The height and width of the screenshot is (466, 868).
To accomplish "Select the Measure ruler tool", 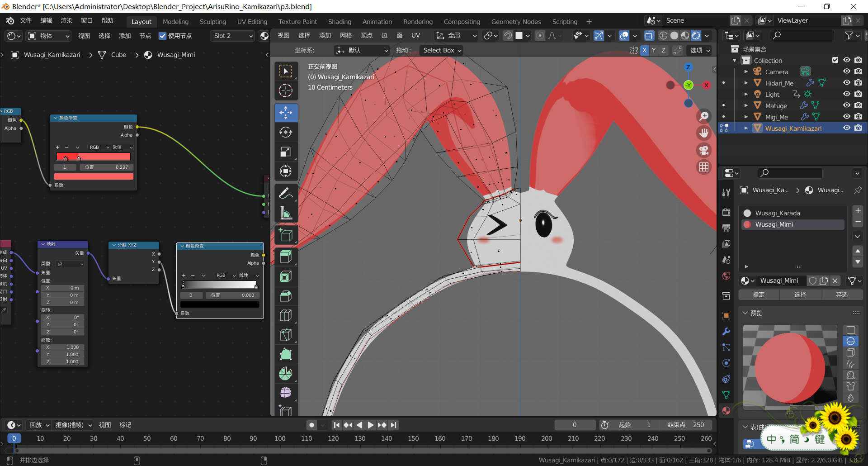I will 286,213.
